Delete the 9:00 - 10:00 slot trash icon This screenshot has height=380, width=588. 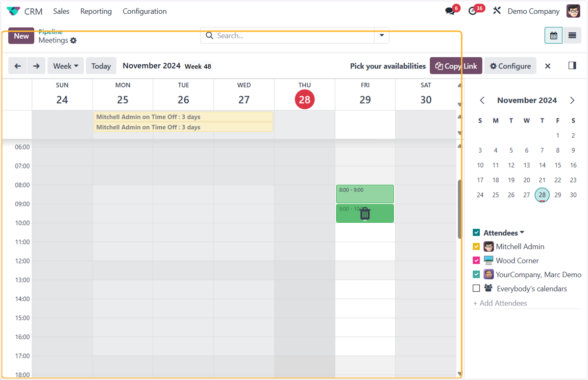click(x=365, y=214)
